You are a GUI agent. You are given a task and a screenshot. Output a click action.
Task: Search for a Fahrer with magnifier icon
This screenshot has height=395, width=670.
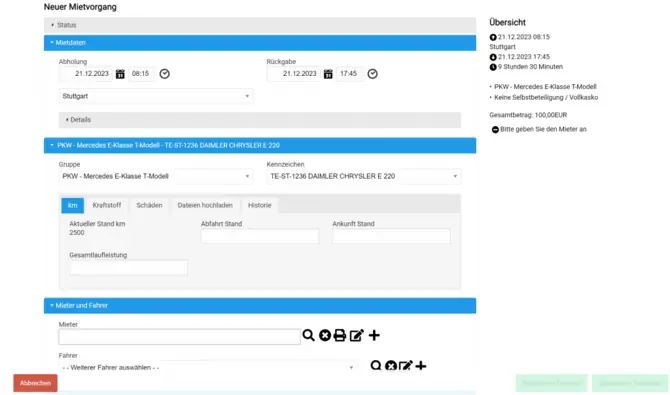(x=376, y=366)
